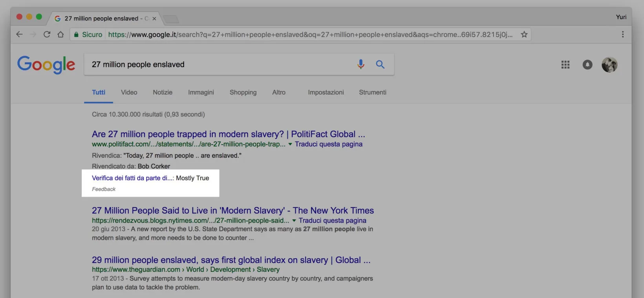The image size is (644, 298).
Task: Click the www.politifact.com green URL text
Action: click(189, 144)
